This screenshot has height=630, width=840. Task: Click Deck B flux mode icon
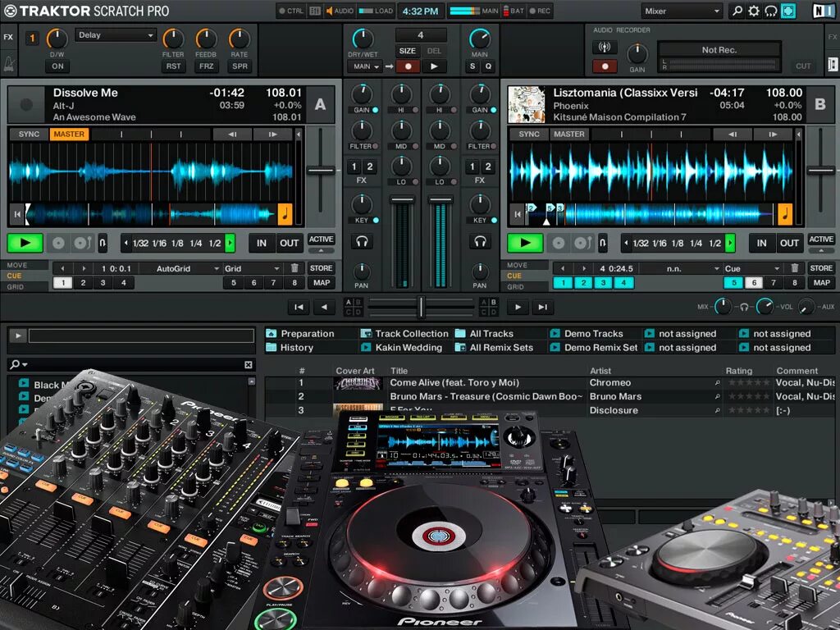pos(603,243)
